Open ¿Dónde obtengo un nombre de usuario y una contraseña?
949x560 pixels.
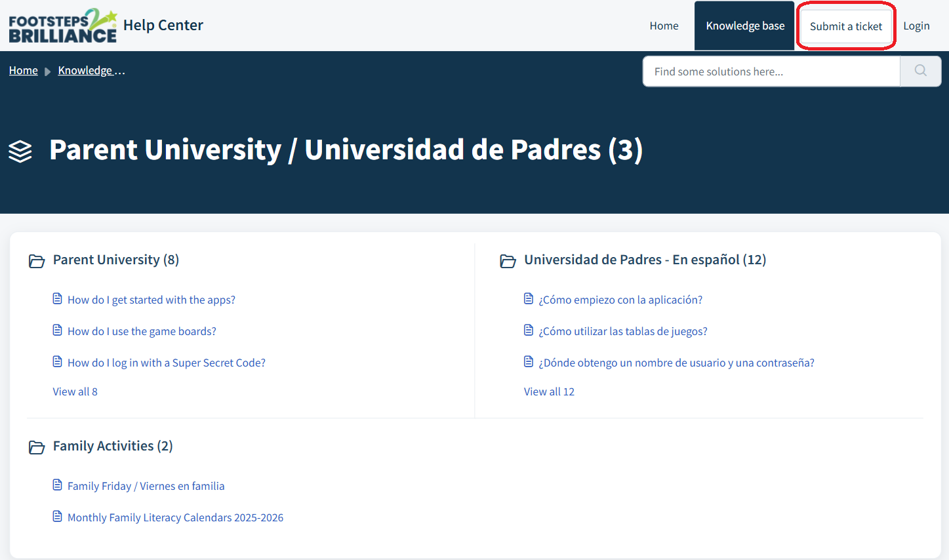676,363
